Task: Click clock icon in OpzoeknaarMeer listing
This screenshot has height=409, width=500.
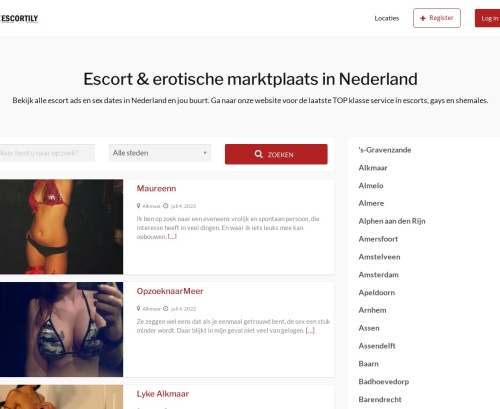Action: (166, 309)
